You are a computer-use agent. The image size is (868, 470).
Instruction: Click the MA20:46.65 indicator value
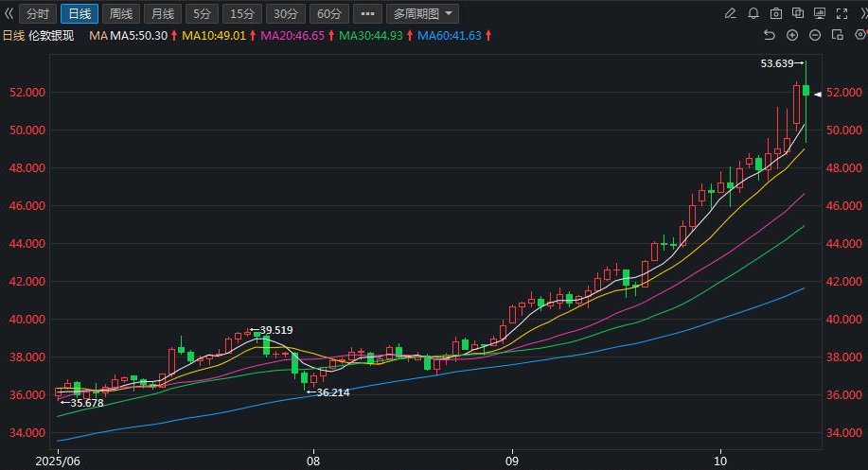tap(292, 36)
